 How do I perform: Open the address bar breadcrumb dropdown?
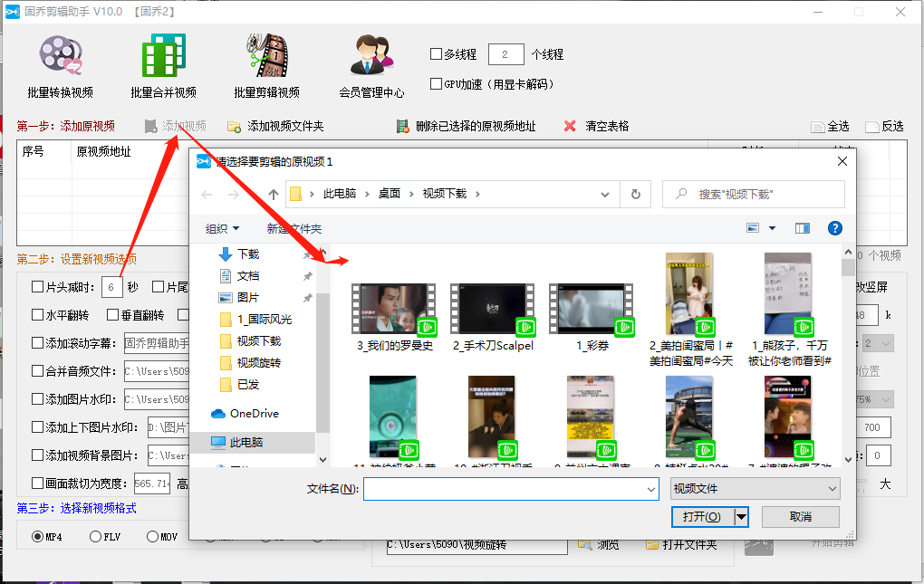click(x=605, y=194)
